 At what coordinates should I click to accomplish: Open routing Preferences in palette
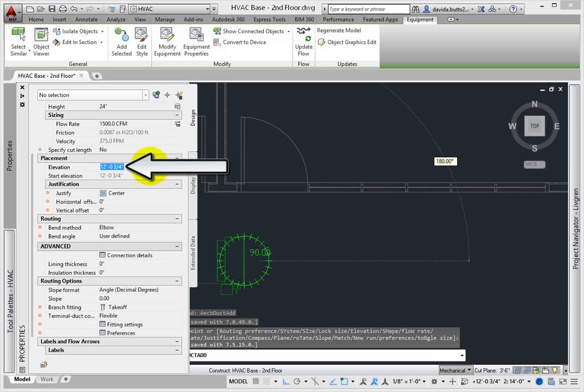coord(117,333)
